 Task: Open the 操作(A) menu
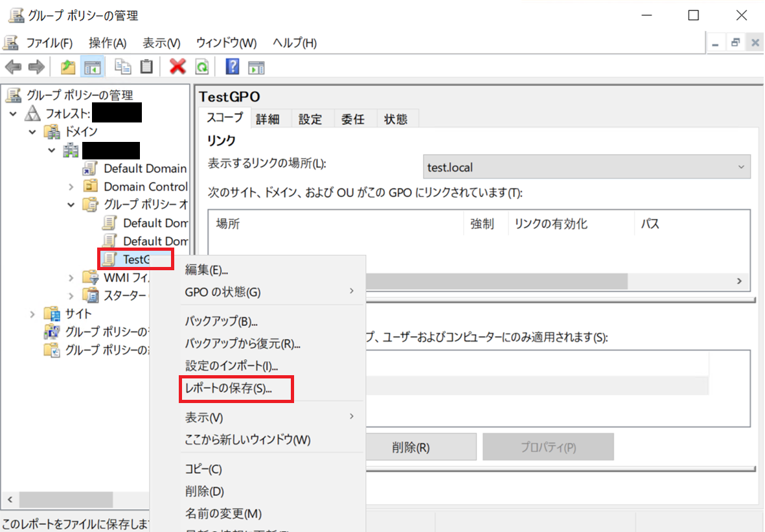pos(108,43)
